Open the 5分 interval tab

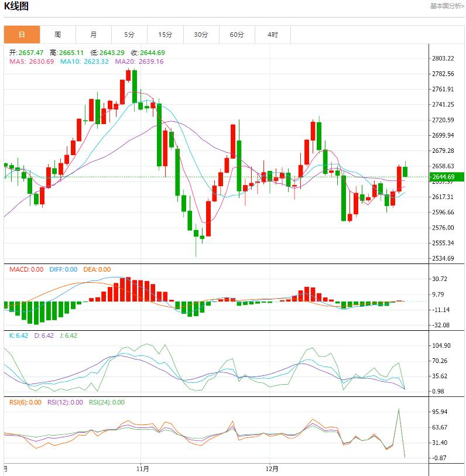tap(129, 35)
